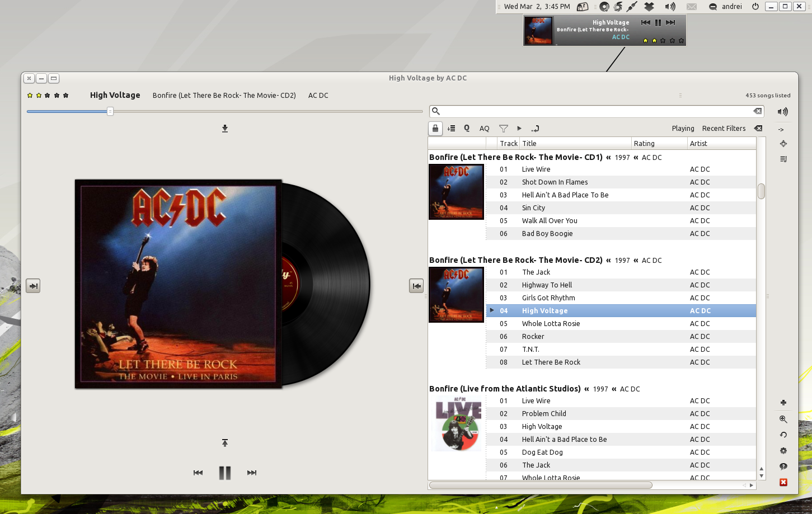Skip next in the mini popup player
The image size is (812, 514).
coord(670,23)
